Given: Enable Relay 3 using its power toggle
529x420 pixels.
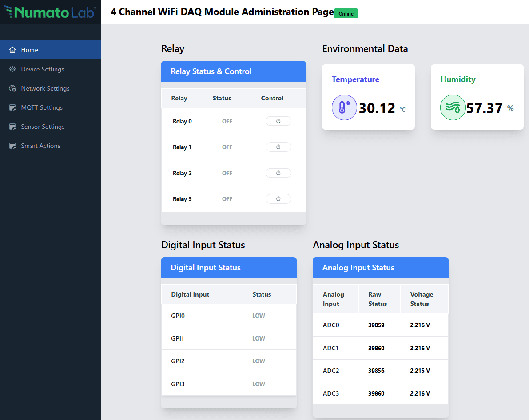Looking at the screenshot, I should click(x=278, y=199).
